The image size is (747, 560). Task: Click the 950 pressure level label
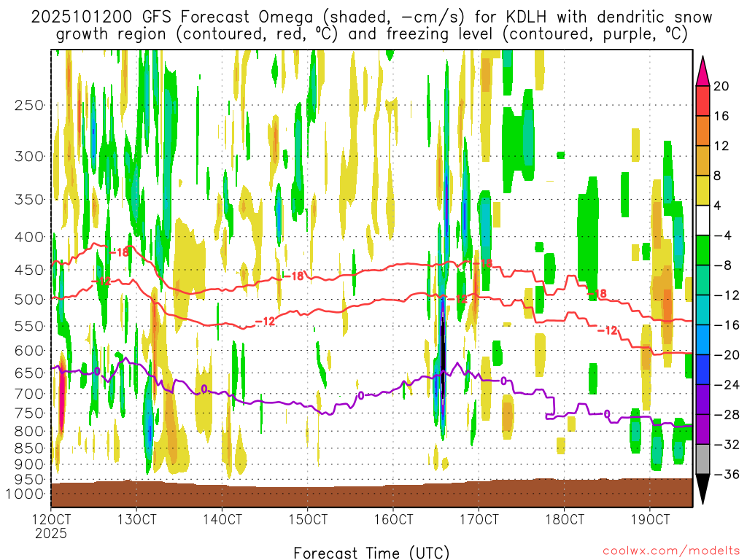tap(29, 480)
